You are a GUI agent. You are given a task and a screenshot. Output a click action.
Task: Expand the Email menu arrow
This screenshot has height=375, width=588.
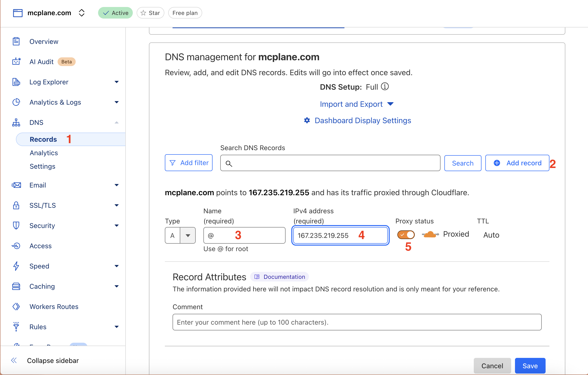(116, 185)
